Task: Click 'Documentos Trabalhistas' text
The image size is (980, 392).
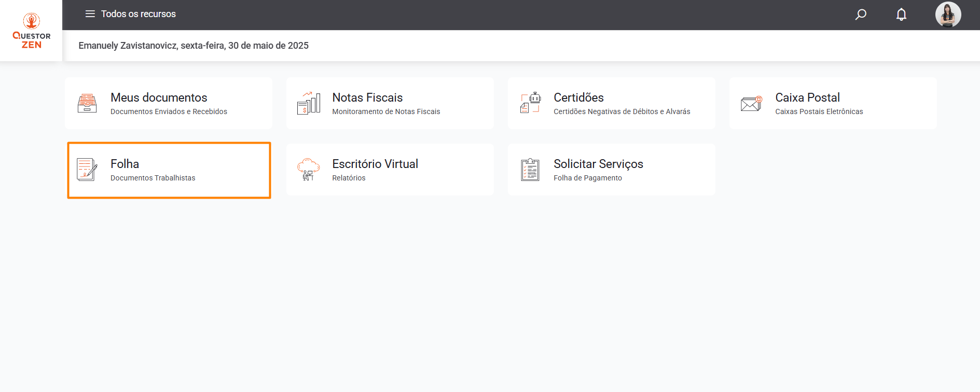Action: tap(153, 178)
